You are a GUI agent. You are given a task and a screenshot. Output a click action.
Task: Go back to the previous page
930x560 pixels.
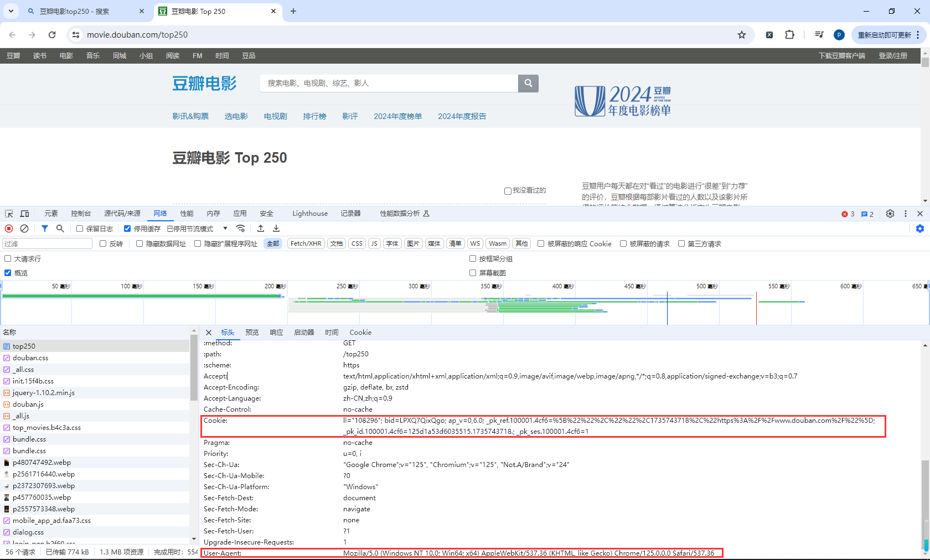click(x=12, y=35)
